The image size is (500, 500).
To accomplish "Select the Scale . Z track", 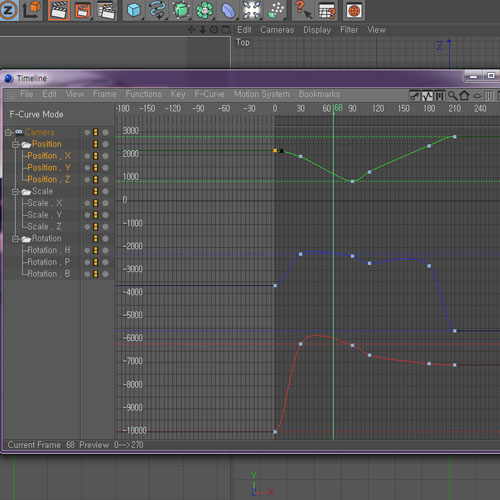I will point(44,227).
